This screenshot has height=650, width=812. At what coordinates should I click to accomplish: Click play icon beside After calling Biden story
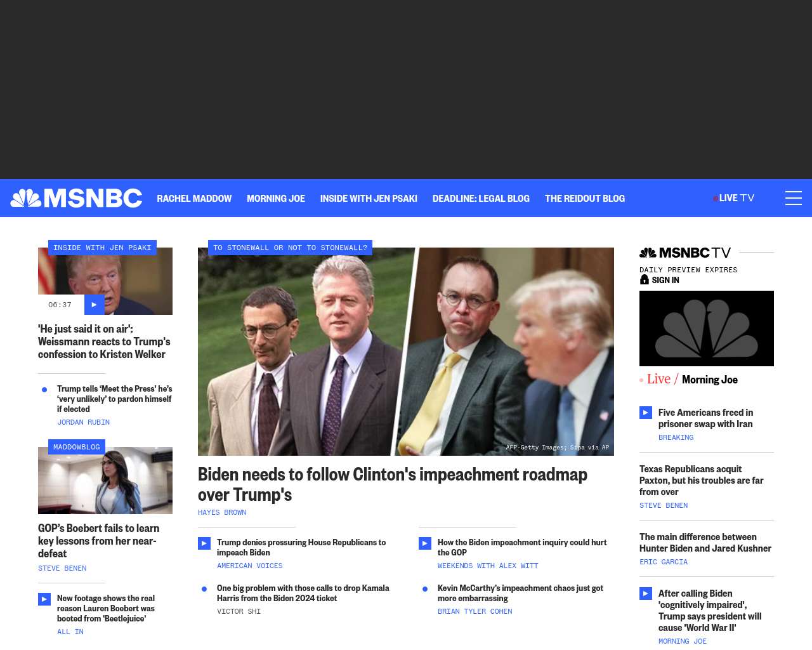[x=646, y=594]
